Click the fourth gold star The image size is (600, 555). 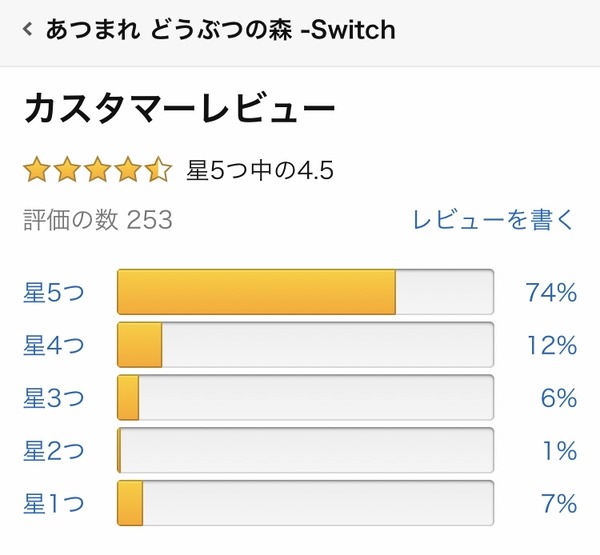pyautogui.click(x=128, y=170)
